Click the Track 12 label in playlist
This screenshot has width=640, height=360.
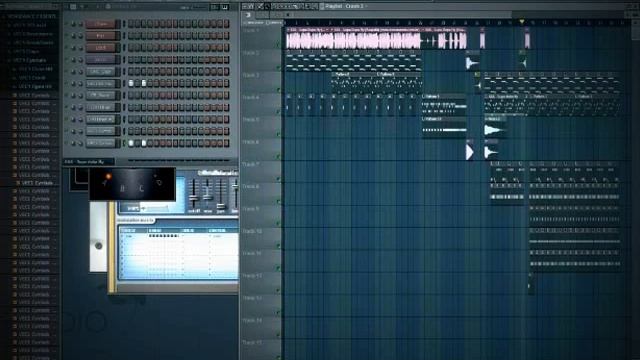pyautogui.click(x=252, y=276)
